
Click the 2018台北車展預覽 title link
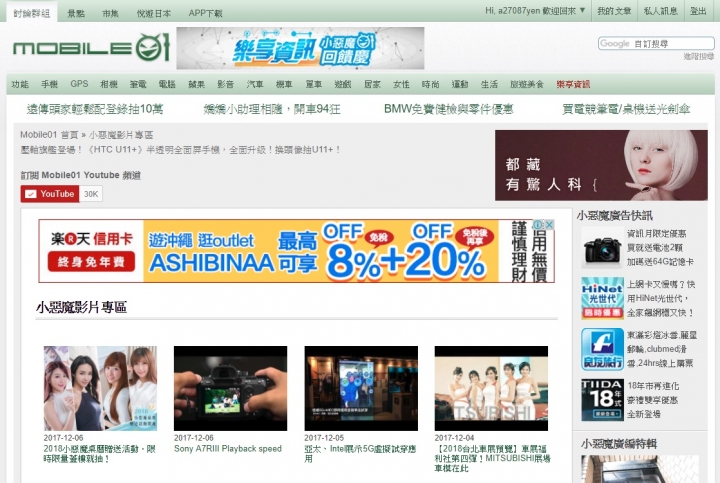492,458
